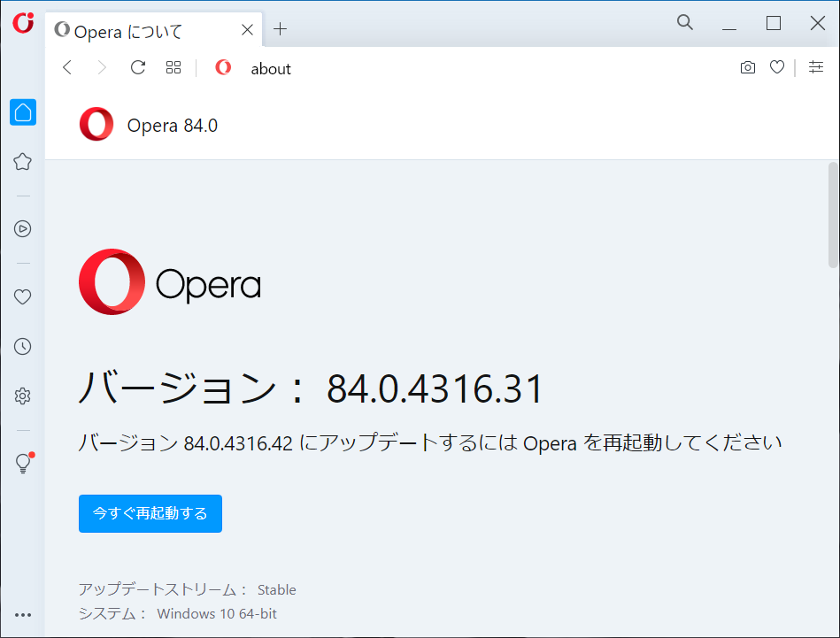Click the page vertical scrollbar thumb
This screenshot has width=840, height=638.
(x=833, y=214)
